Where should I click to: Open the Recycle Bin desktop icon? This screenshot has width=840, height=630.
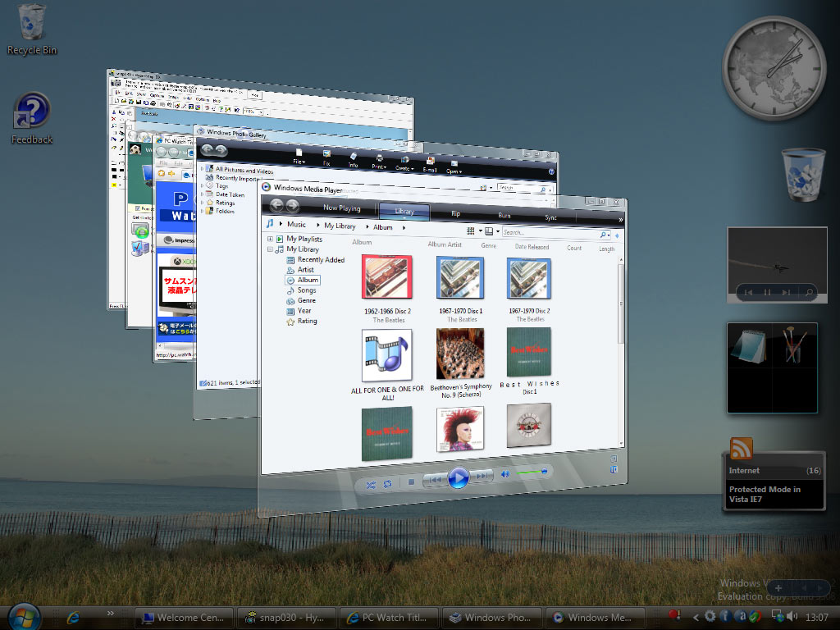(x=32, y=30)
